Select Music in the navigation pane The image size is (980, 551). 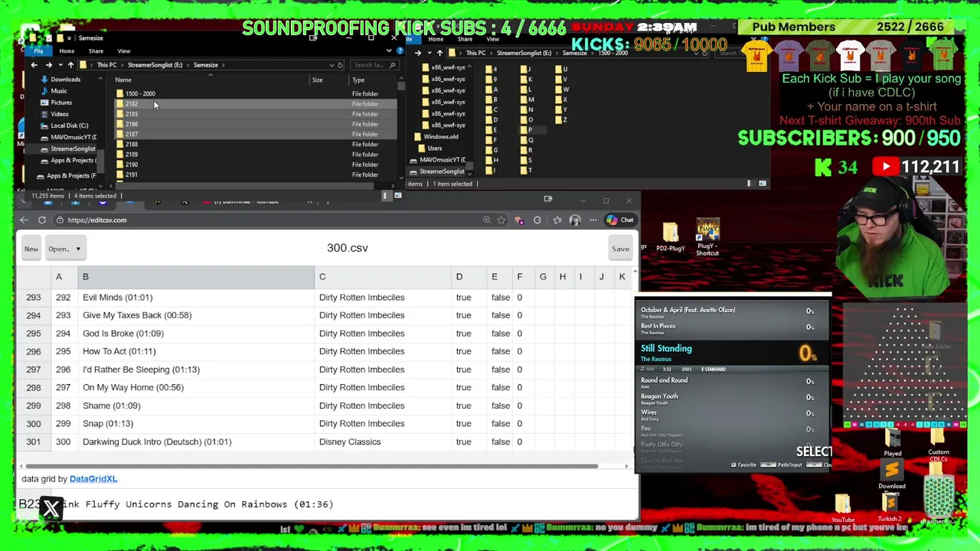tap(59, 91)
